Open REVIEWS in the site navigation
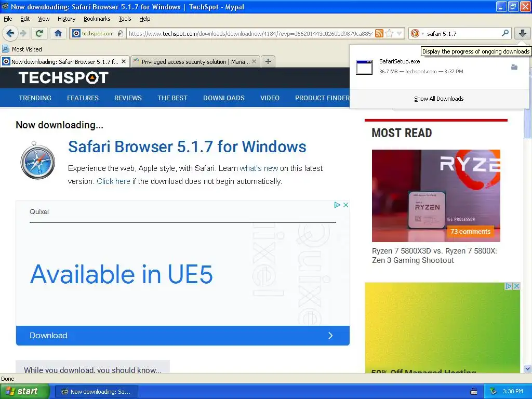 point(128,98)
